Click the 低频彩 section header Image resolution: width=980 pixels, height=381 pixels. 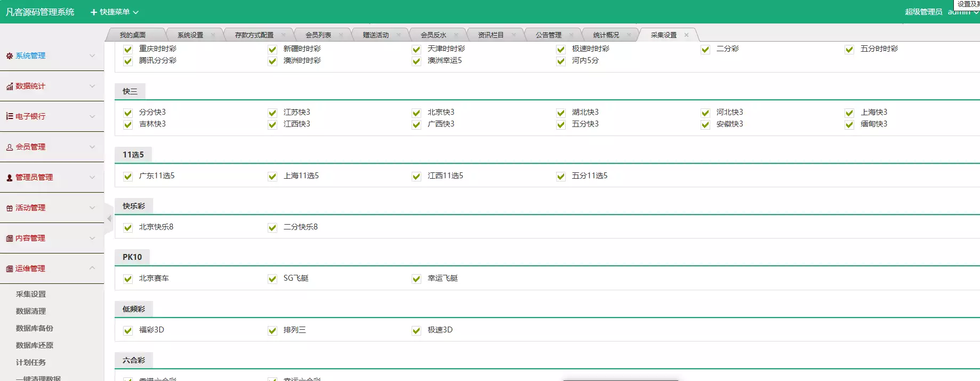pyautogui.click(x=134, y=309)
